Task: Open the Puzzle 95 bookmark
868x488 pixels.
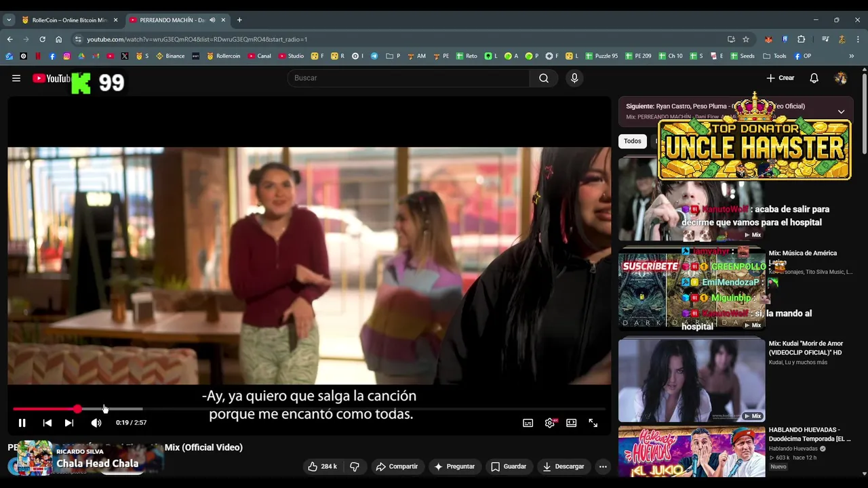Action: 601,56
